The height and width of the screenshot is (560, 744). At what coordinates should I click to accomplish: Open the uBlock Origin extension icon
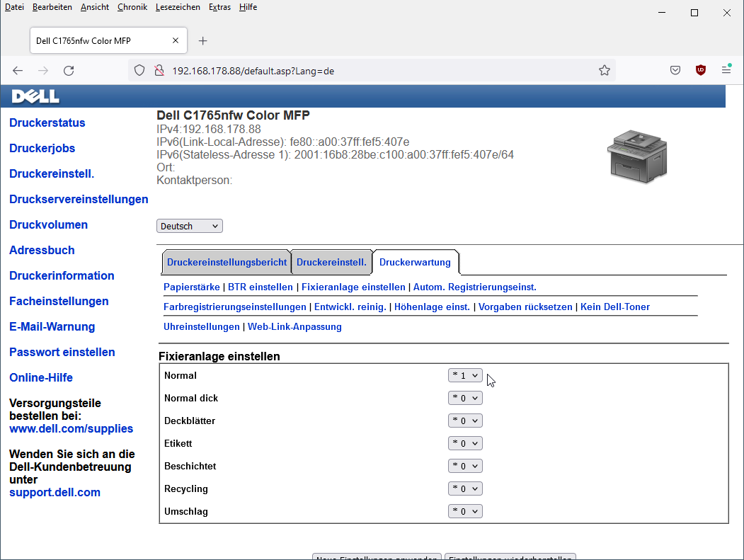(x=700, y=70)
